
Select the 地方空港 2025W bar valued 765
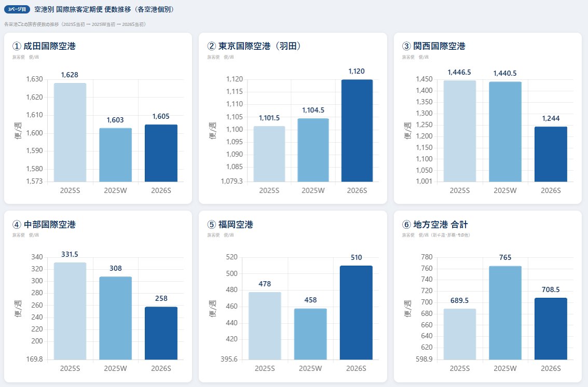pyautogui.click(x=505, y=313)
